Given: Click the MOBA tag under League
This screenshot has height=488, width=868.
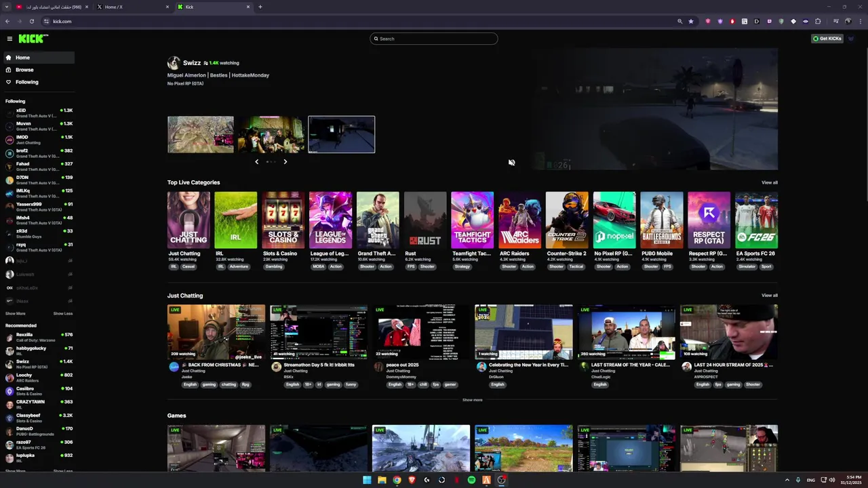Looking at the screenshot, I should click(x=317, y=266).
